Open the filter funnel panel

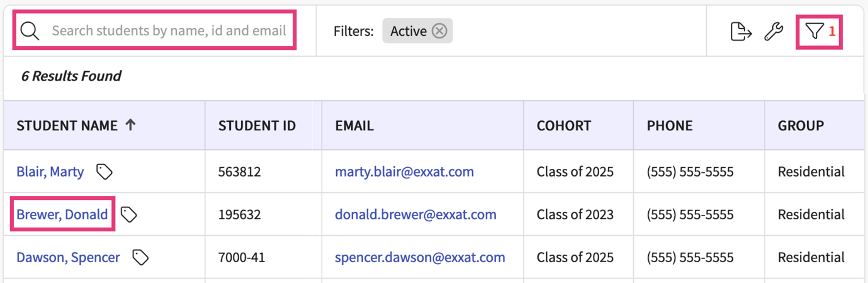(x=814, y=31)
